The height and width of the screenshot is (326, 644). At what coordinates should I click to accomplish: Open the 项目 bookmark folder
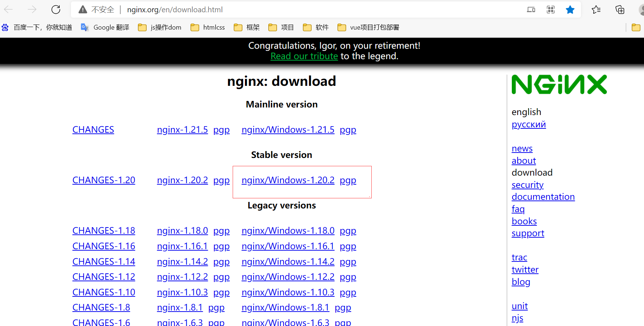coord(281,27)
